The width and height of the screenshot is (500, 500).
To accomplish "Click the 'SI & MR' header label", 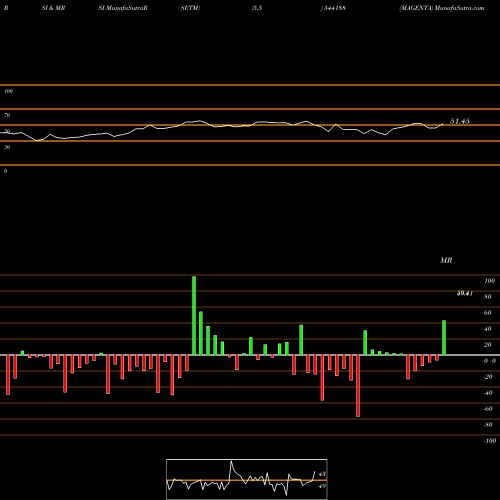I will click(x=53, y=8).
